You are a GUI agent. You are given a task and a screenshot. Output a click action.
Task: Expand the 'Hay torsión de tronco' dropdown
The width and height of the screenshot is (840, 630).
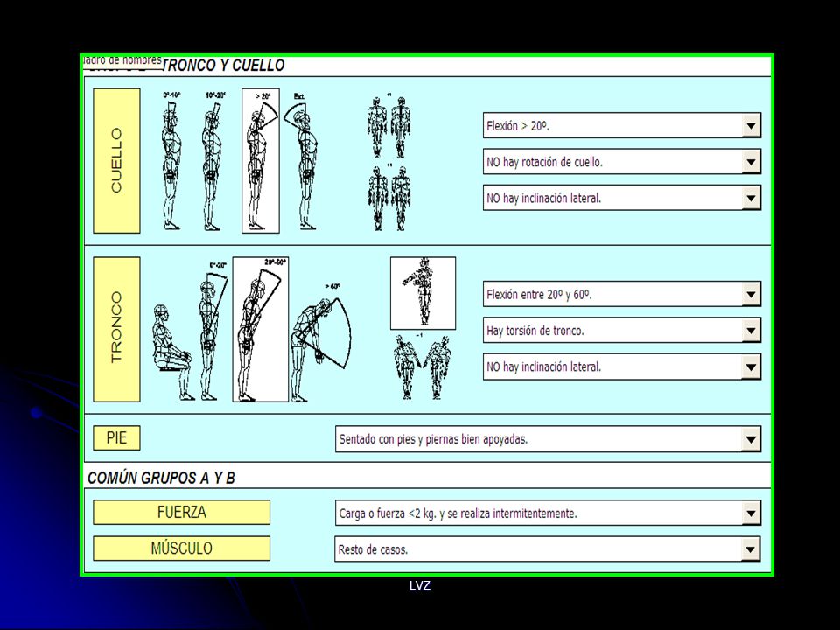point(751,331)
